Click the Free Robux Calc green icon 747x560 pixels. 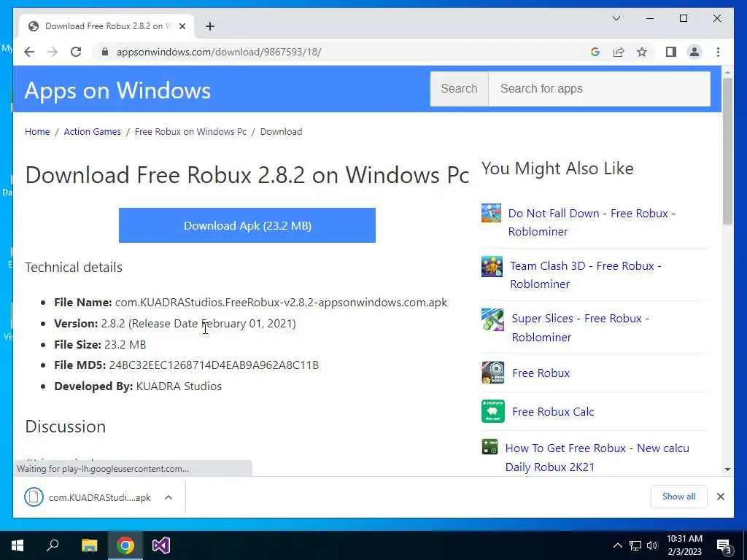(x=493, y=411)
